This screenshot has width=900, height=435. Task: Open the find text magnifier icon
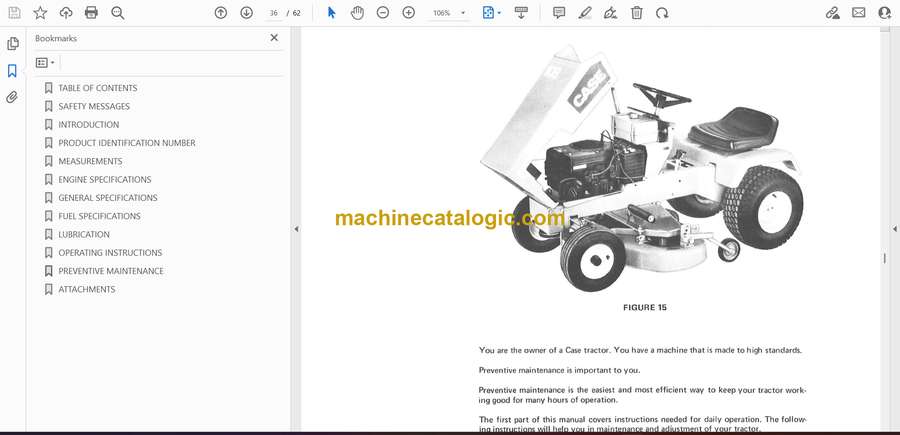click(x=118, y=13)
